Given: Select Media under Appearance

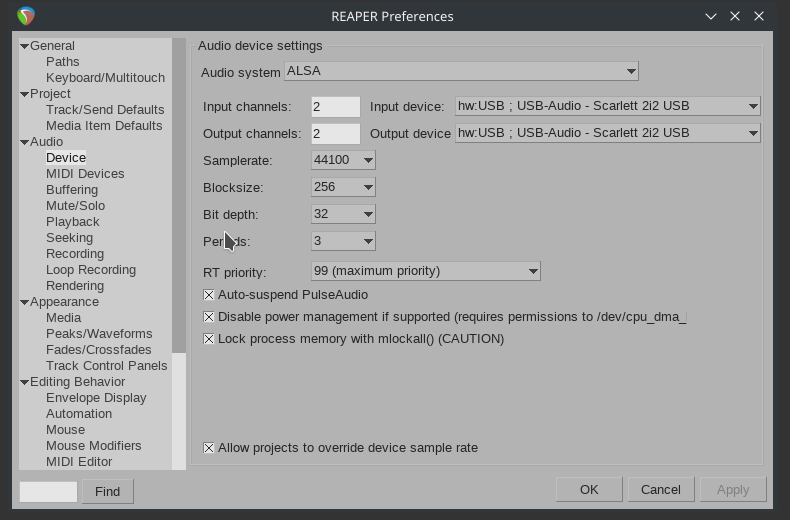Looking at the screenshot, I should (63, 318).
